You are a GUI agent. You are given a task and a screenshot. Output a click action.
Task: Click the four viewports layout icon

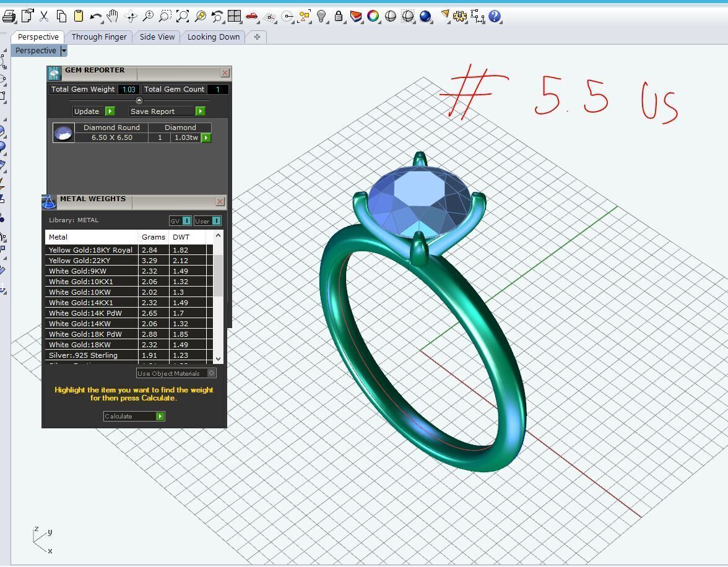(235, 17)
